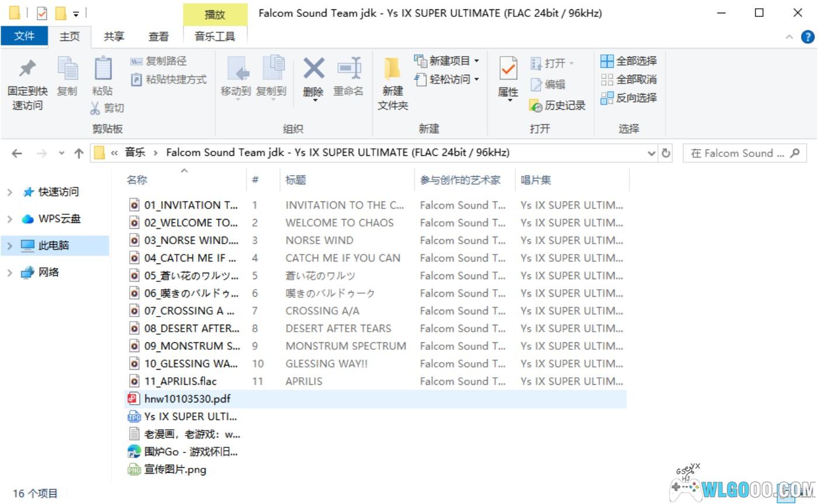Click the Help question mark icon
The width and height of the screenshot is (818, 504).
click(807, 37)
